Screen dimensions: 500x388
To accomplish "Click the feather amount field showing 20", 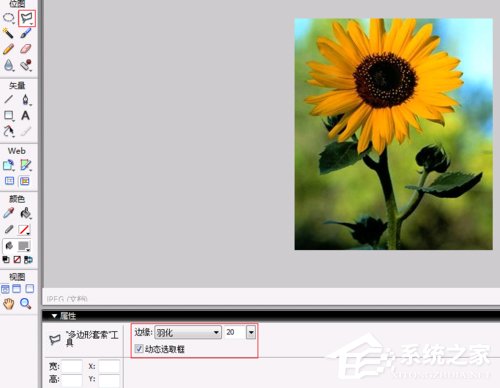I will tap(235, 332).
